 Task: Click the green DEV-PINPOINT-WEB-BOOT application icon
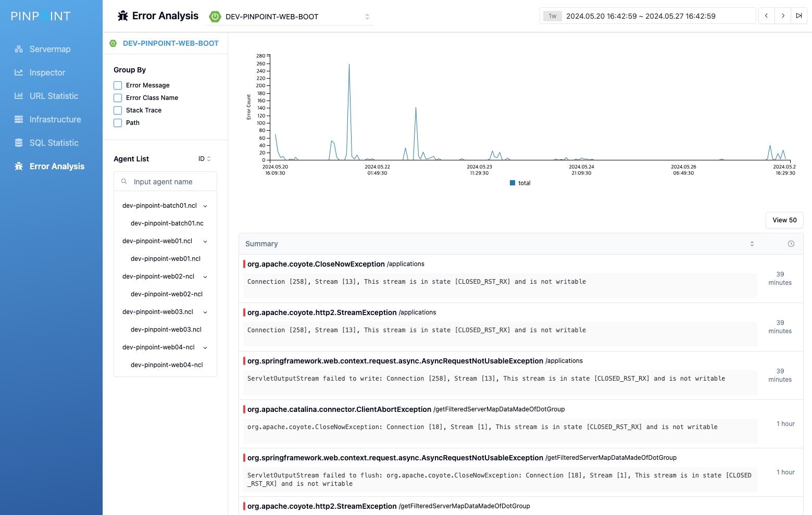coord(215,17)
